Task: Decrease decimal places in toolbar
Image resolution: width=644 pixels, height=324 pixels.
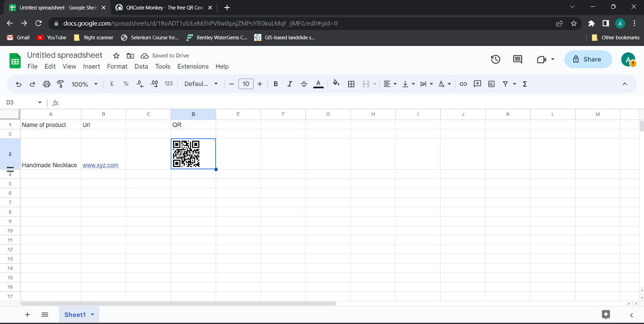Action: (140, 84)
